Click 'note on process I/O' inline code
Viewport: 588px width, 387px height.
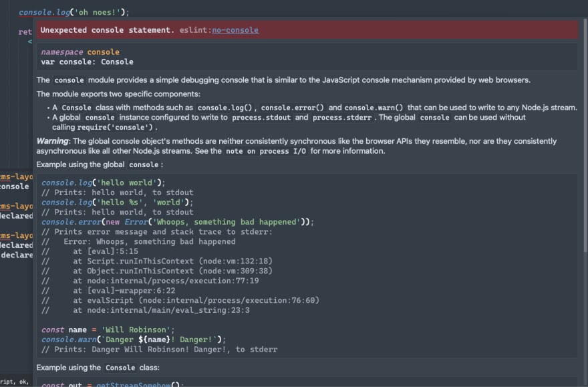click(x=266, y=151)
